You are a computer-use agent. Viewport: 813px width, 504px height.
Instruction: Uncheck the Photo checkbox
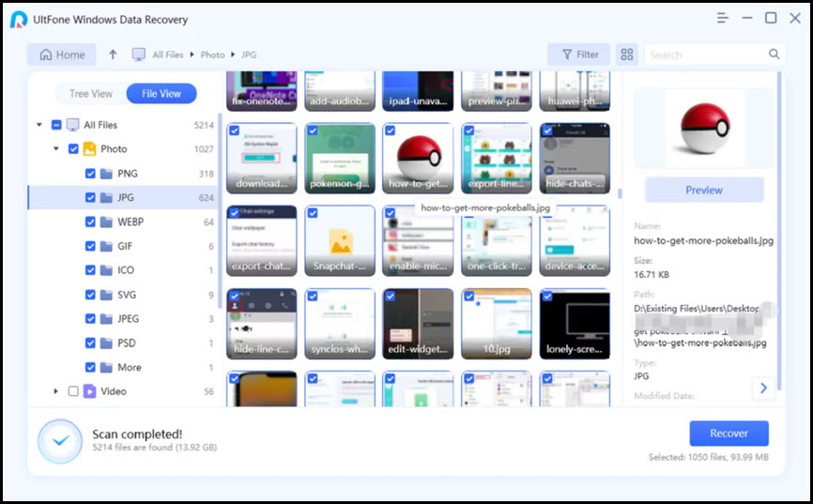click(x=73, y=149)
